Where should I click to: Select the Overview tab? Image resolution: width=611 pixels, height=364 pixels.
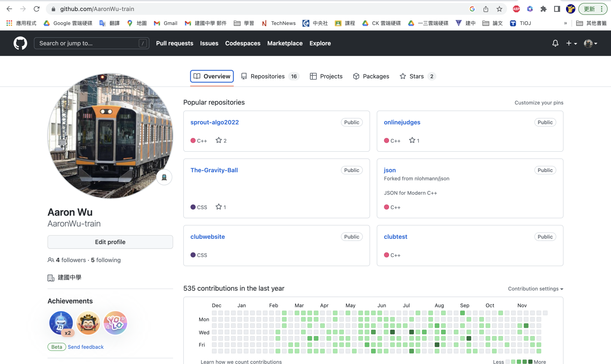pos(212,76)
